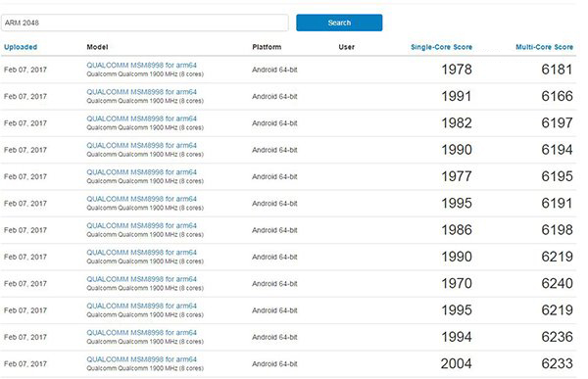Click Qualcomm 1900 MHz subtitle in 6197 row

145,127
